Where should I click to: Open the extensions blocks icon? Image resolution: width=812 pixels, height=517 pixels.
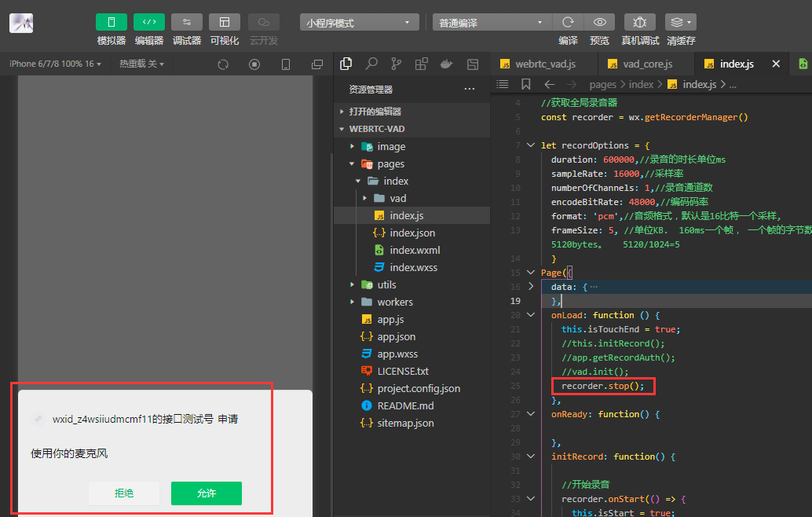pos(422,64)
